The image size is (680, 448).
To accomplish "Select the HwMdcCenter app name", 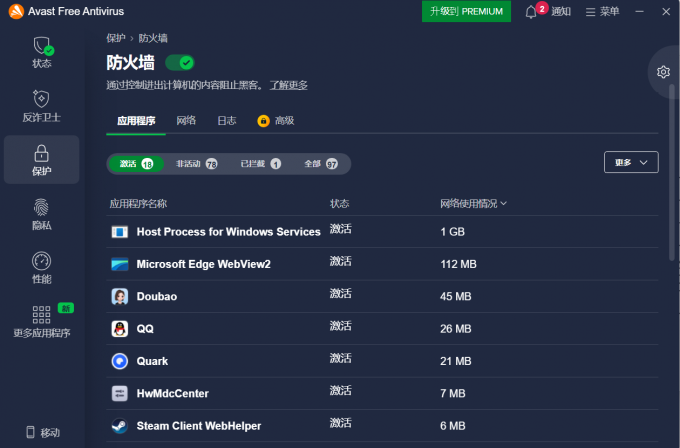I will click(x=173, y=393).
